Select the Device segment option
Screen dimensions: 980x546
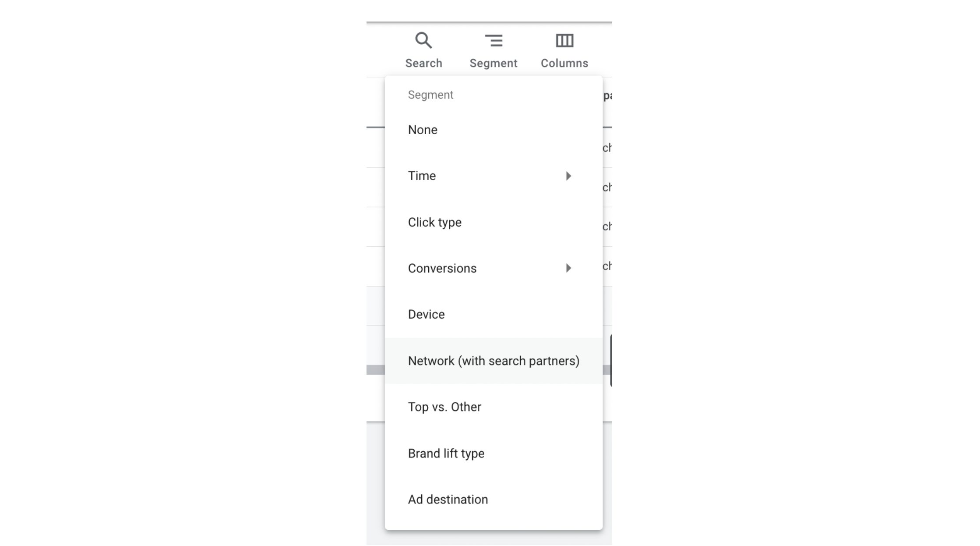pos(426,314)
